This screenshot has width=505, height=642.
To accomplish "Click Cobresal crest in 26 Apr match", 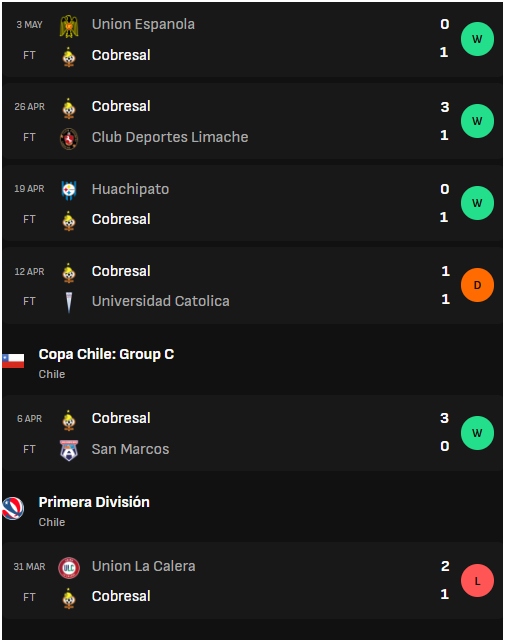I will tap(69, 109).
